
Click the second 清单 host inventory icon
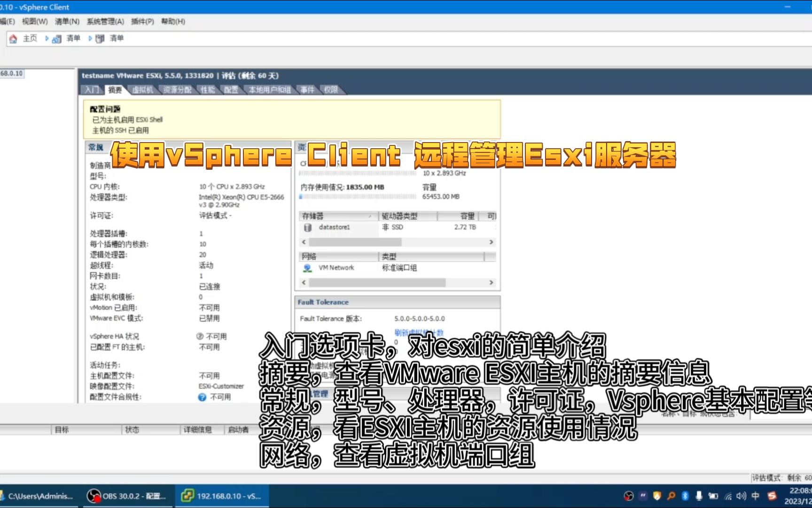[100, 39]
